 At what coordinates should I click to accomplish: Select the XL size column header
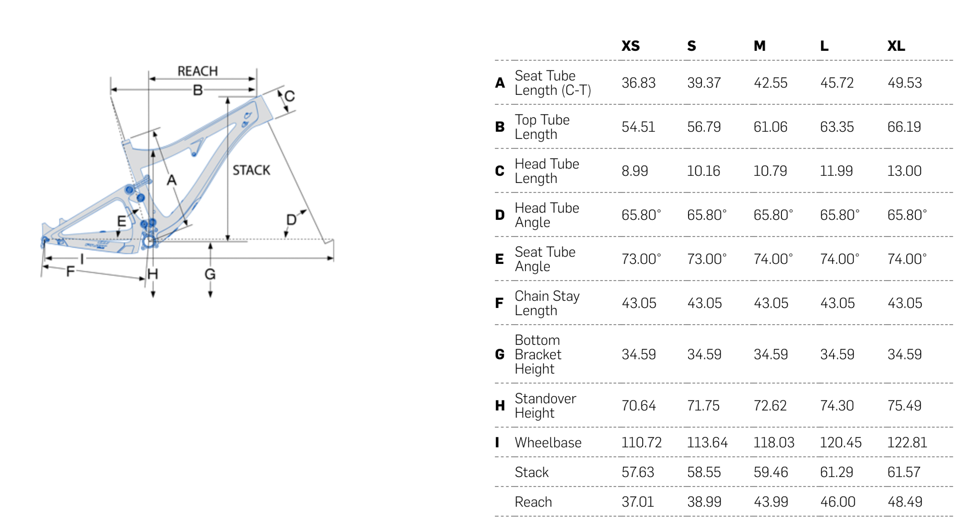coord(896,46)
